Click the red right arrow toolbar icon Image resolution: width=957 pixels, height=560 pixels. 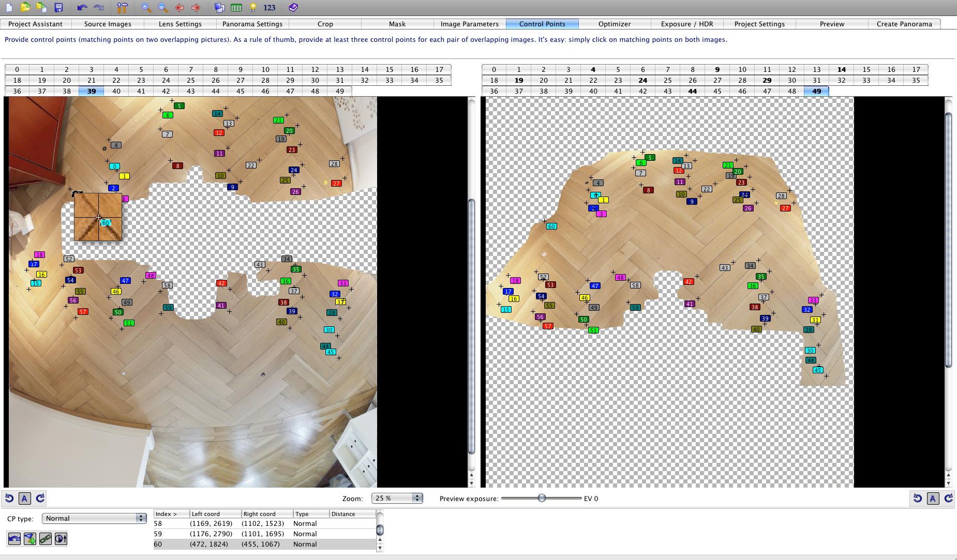(196, 7)
